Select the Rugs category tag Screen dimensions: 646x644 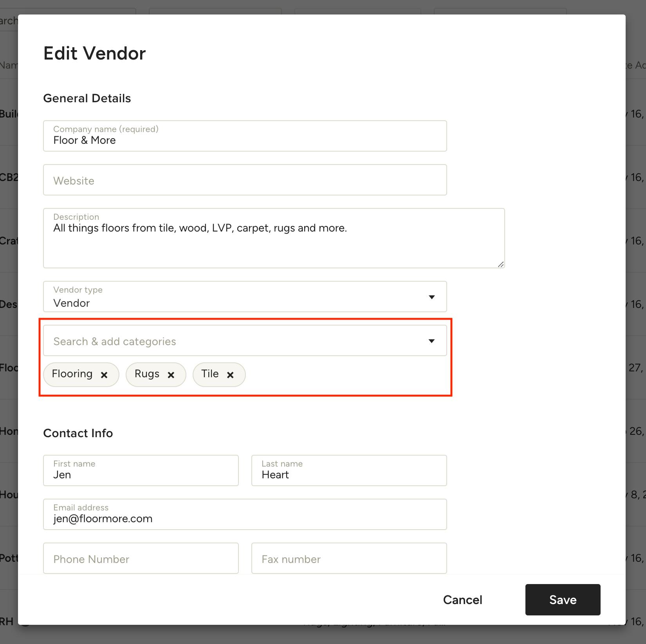click(x=147, y=374)
